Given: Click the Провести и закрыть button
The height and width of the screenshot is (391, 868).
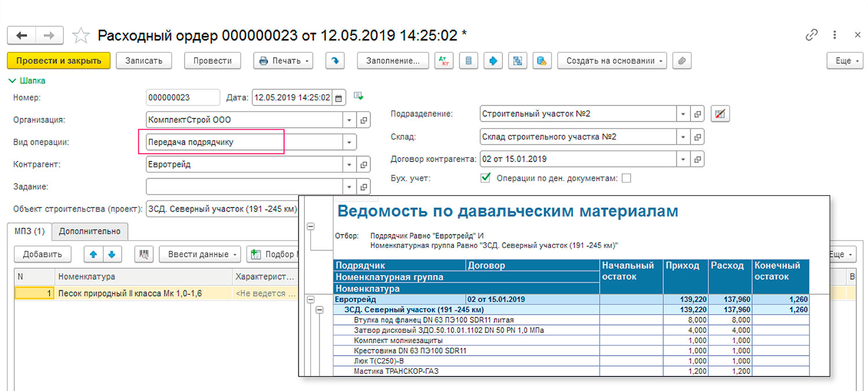Looking at the screenshot, I should [58, 61].
